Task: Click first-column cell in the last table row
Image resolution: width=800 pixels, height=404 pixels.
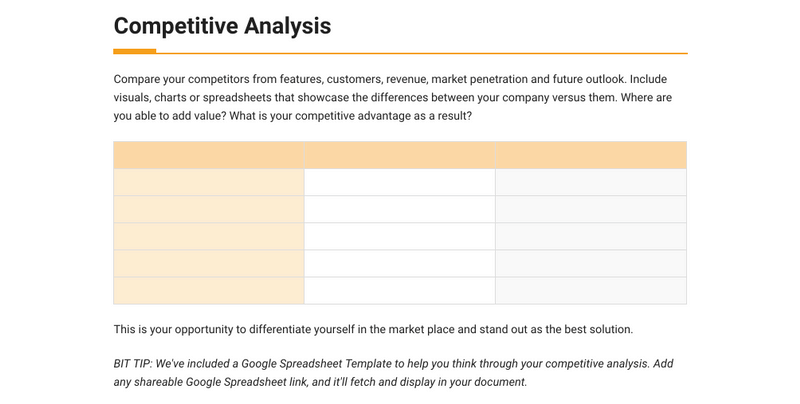Action: coord(209,290)
